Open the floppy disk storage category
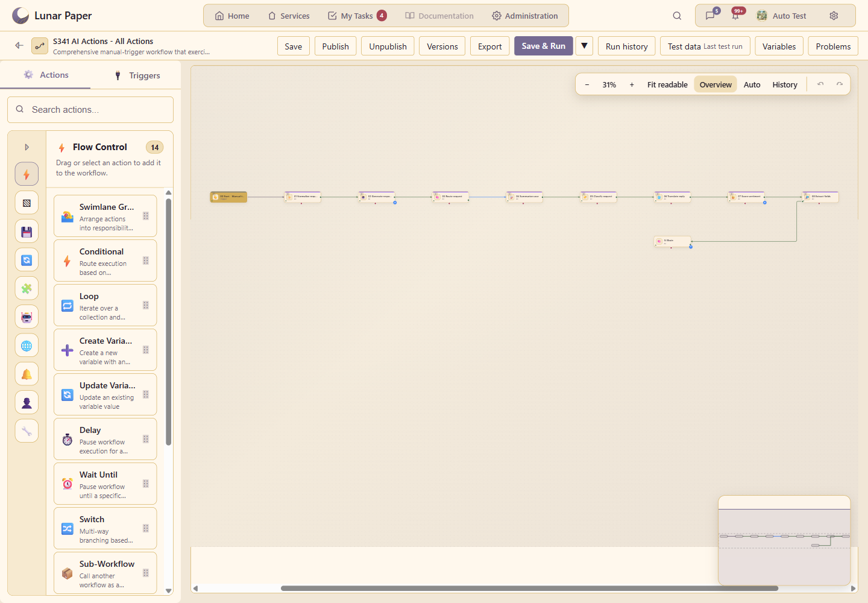Viewport: 868px width, 603px height. (x=27, y=232)
